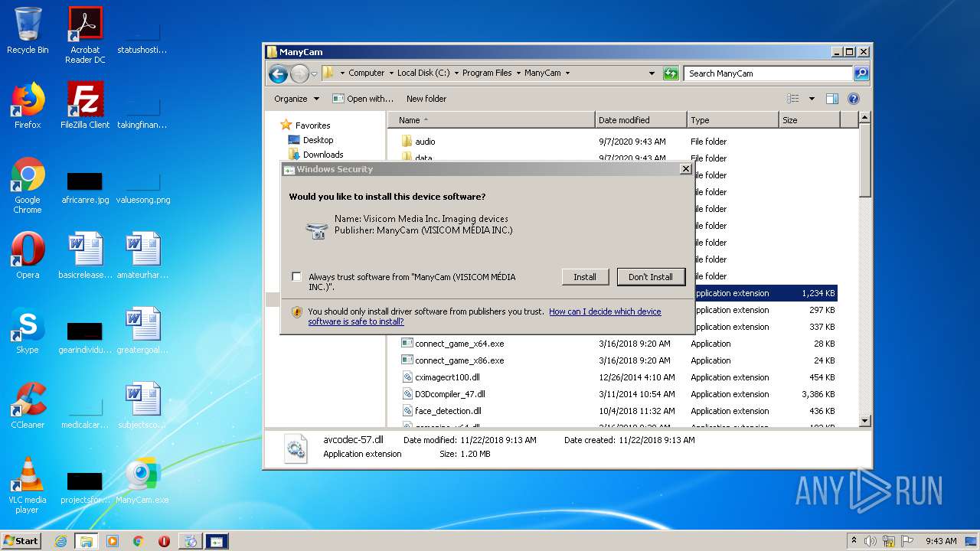The image size is (980, 551).
Task: Open Acrobat Reader DC desktop shortcut
Action: click(x=85, y=35)
